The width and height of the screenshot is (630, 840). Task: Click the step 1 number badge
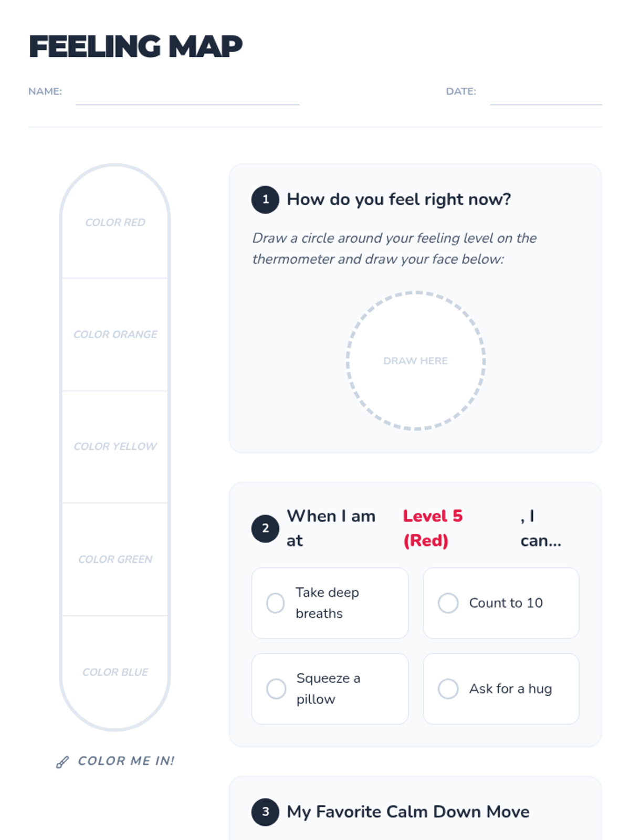[x=265, y=199]
